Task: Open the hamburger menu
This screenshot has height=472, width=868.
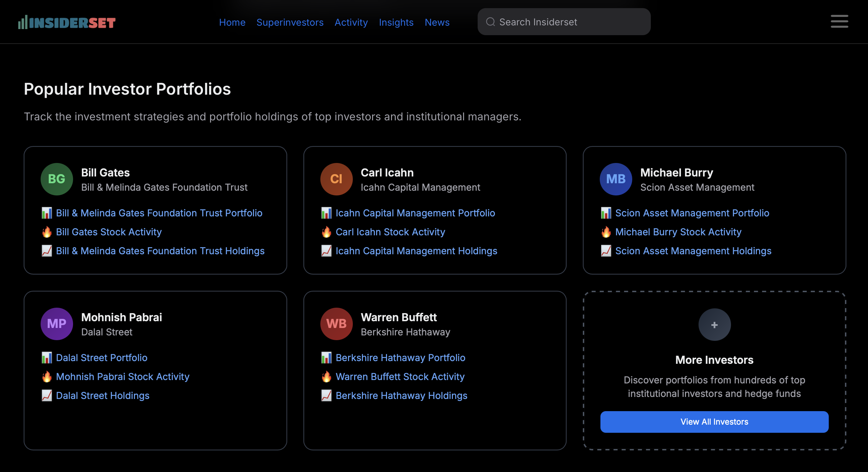Action: [839, 21]
